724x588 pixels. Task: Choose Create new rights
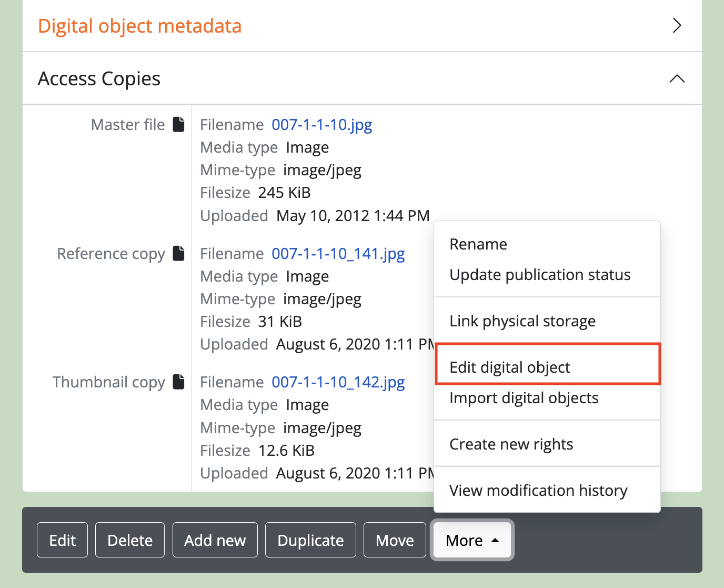(511, 444)
